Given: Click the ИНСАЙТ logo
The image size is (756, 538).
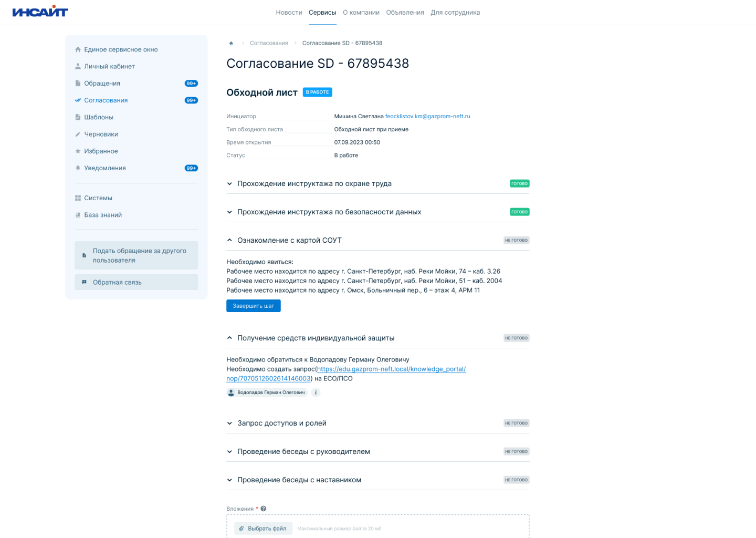Looking at the screenshot, I should click(x=40, y=12).
